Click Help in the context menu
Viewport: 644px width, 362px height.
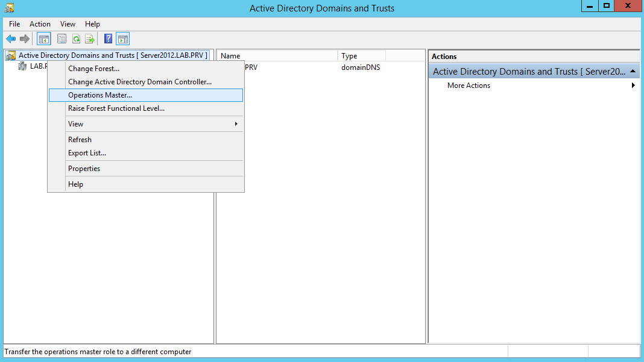146,184
